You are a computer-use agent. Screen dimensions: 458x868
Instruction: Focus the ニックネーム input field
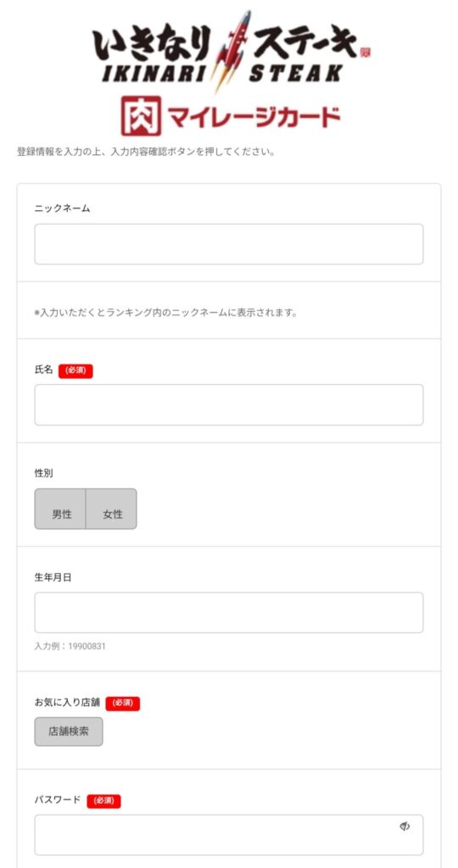pos(229,244)
